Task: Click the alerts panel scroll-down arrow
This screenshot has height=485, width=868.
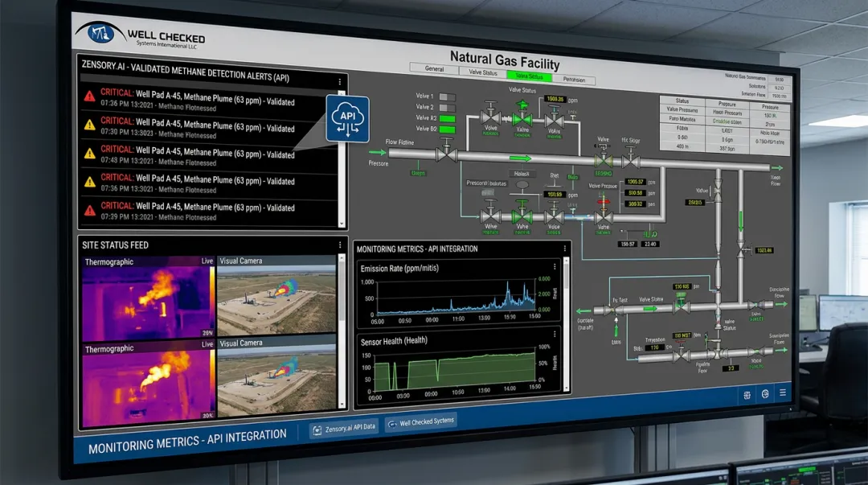Action: pos(342,224)
